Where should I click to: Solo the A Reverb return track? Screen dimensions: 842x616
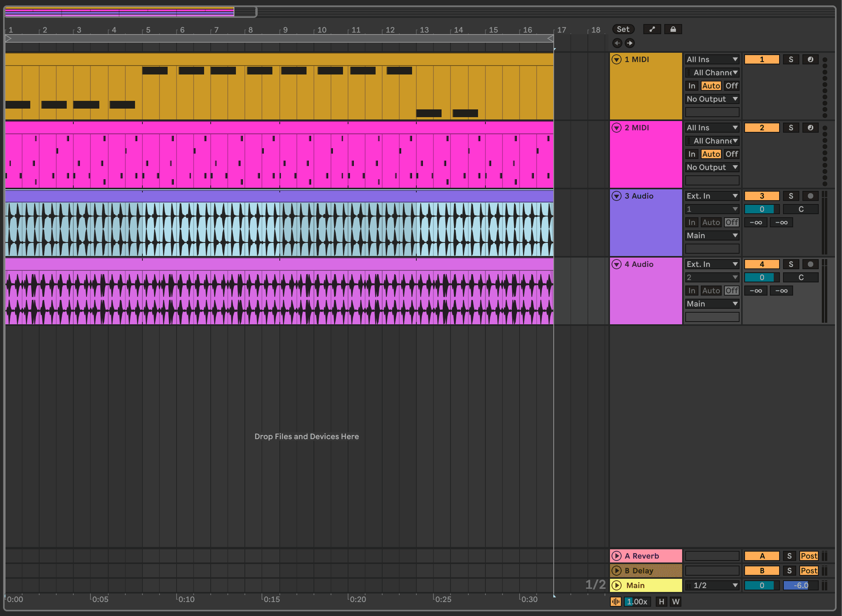click(x=789, y=556)
